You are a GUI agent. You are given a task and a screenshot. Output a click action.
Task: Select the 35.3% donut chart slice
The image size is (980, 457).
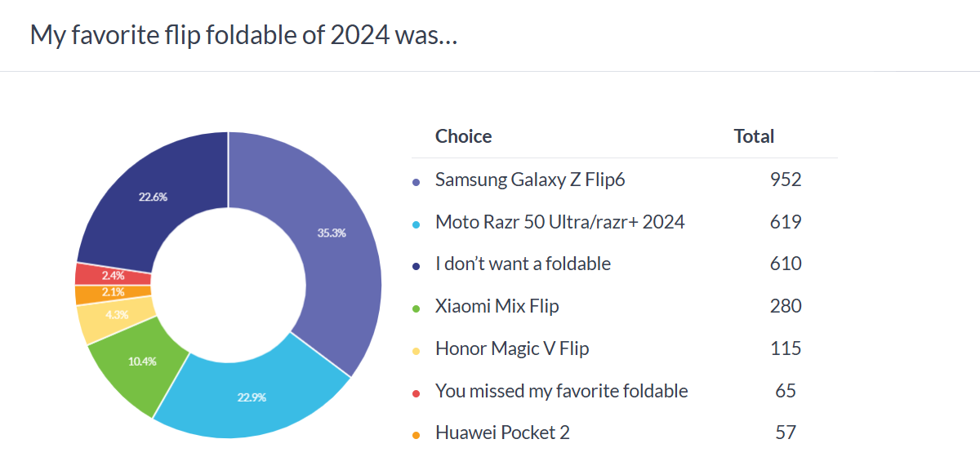click(331, 233)
